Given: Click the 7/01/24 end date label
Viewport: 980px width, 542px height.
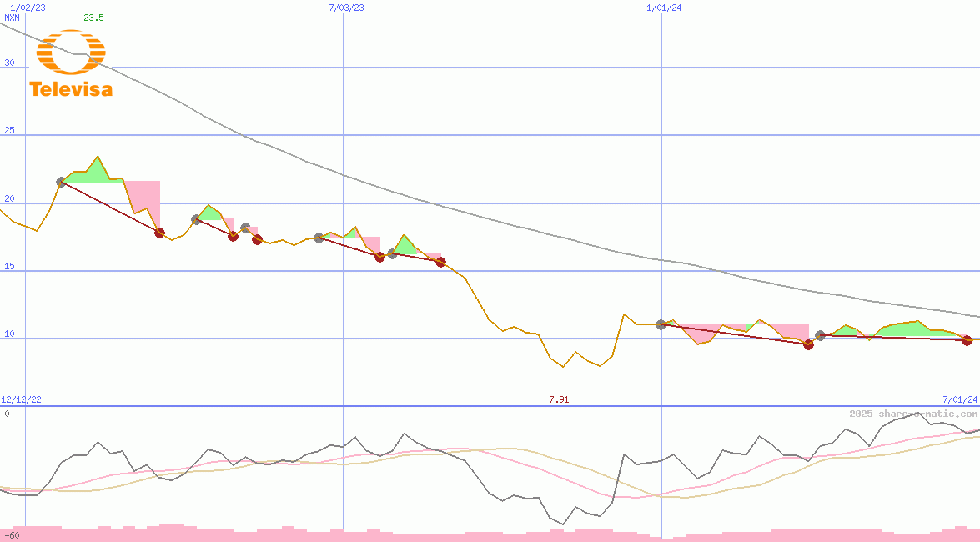Looking at the screenshot, I should 959,400.
